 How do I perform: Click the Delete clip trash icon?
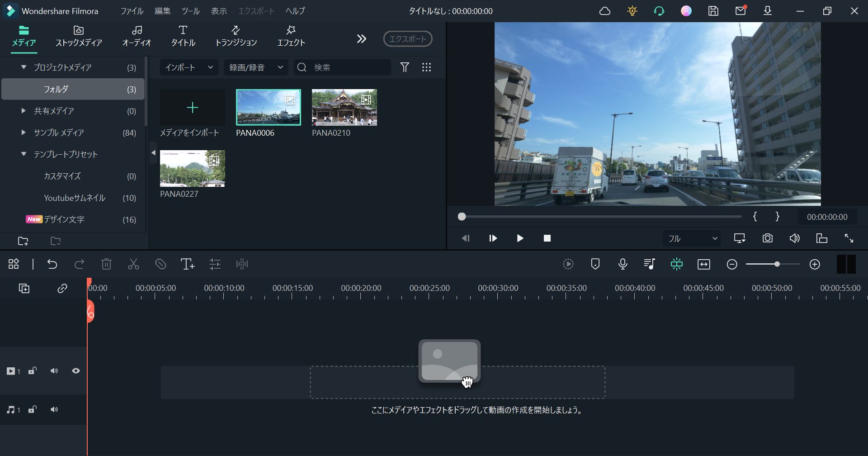pyautogui.click(x=107, y=264)
